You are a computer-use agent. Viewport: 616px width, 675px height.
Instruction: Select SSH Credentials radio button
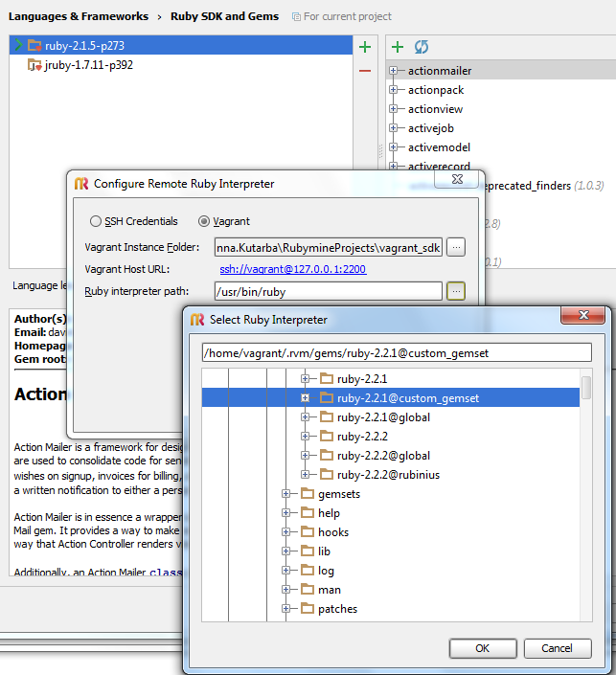point(95,221)
